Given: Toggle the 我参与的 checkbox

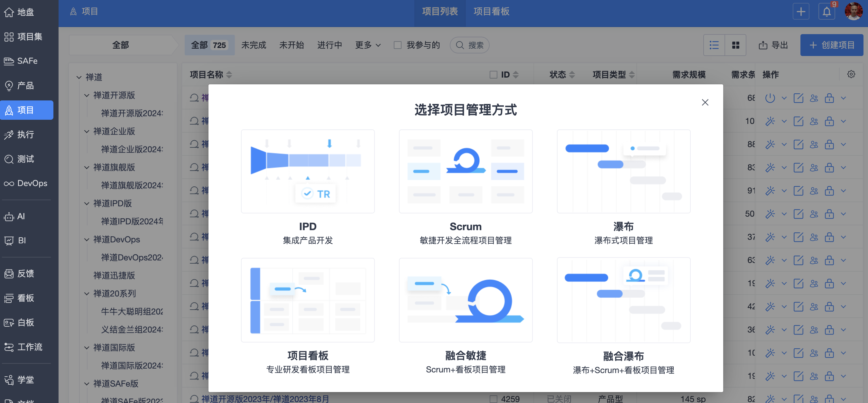Looking at the screenshot, I should [x=398, y=45].
